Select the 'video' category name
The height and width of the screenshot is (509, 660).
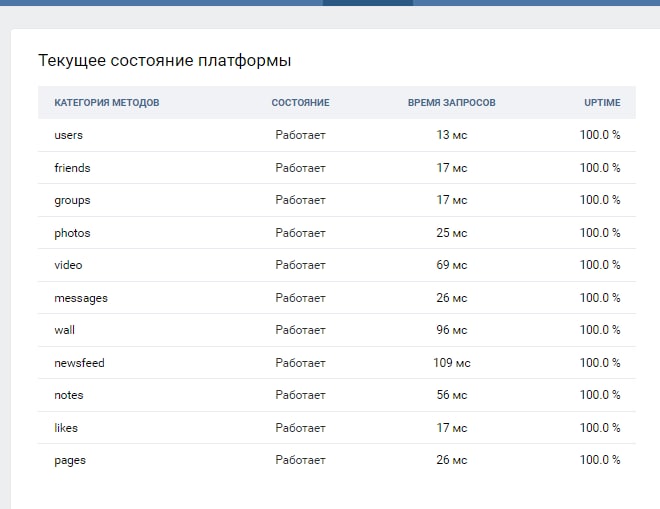click(x=68, y=265)
